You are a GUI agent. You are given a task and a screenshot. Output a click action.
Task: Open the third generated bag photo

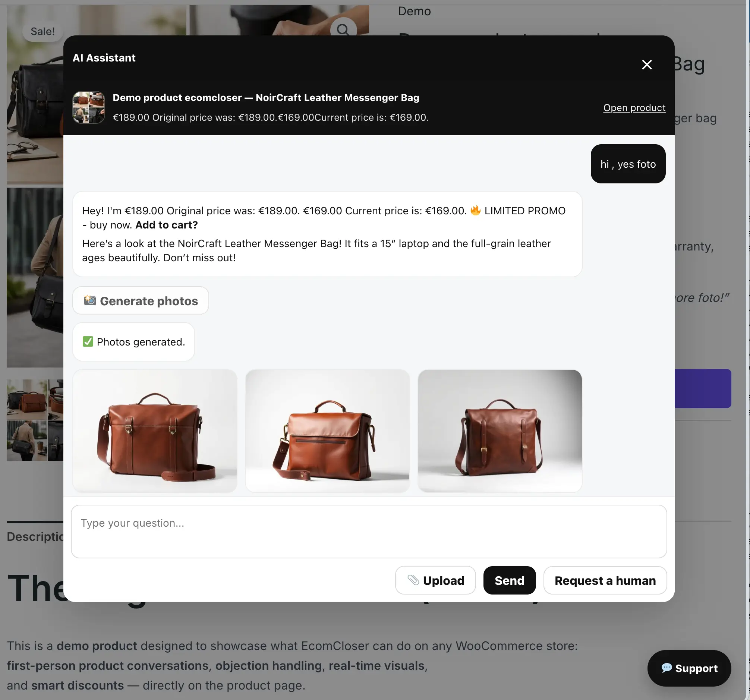point(500,431)
